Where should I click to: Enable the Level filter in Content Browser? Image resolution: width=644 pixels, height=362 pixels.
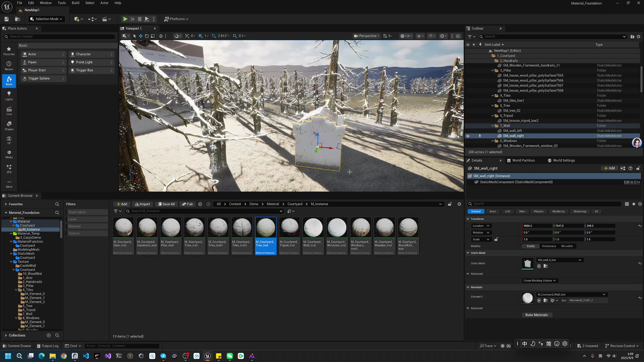(87, 219)
